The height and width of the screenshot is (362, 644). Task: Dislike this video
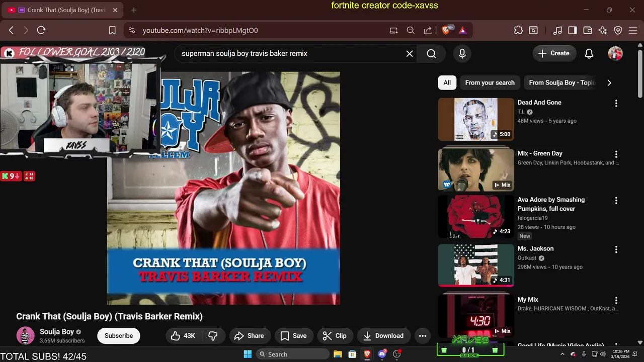[213, 336]
